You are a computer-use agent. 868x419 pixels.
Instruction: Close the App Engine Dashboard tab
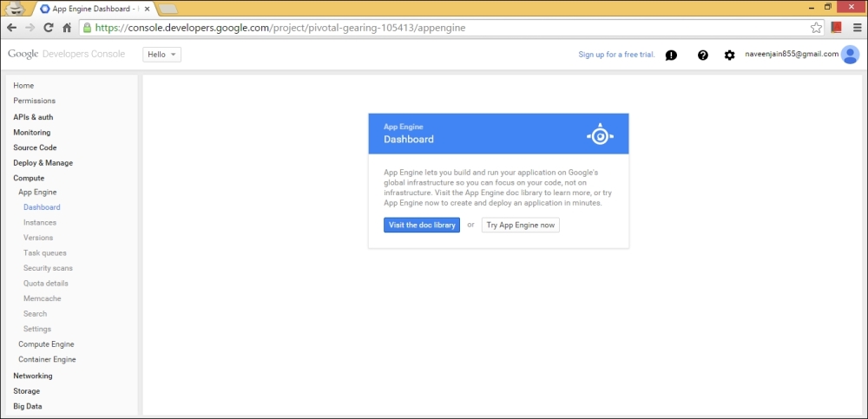click(147, 9)
